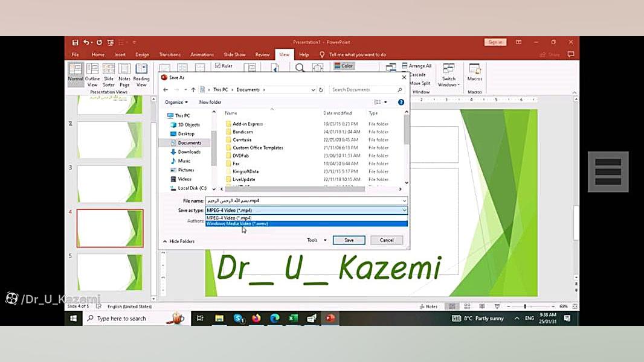Expand the File name history dropdown arrow

click(x=404, y=201)
